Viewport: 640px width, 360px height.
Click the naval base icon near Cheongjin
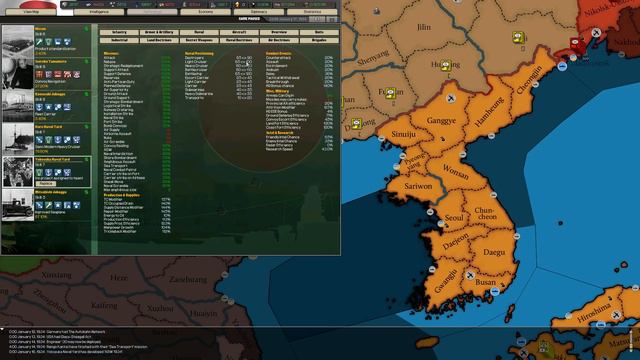(562, 66)
